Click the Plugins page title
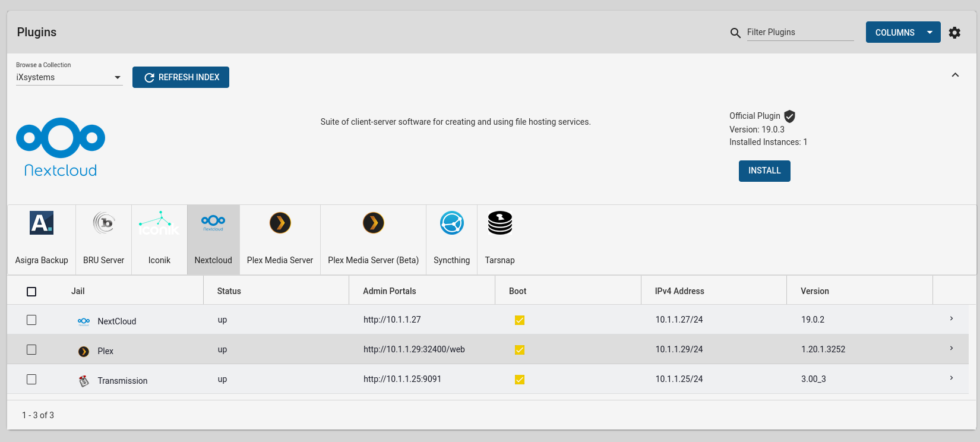The width and height of the screenshot is (980, 442). [x=37, y=32]
